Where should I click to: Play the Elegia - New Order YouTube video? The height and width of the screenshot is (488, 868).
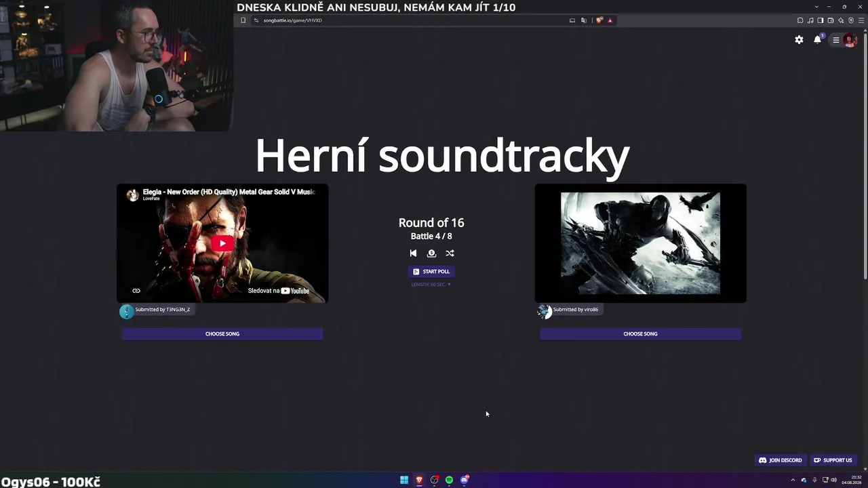[x=222, y=243]
